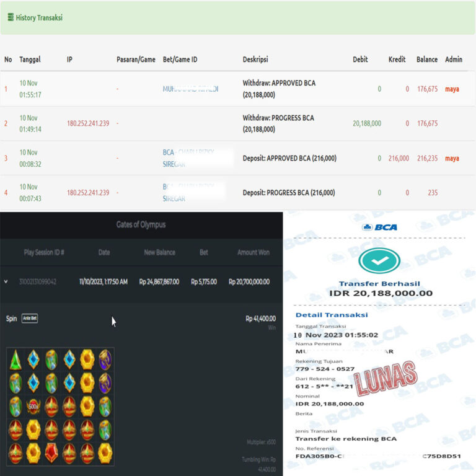
Task: Open IP 180.252.241.239 in row 2
Action: [x=88, y=123]
